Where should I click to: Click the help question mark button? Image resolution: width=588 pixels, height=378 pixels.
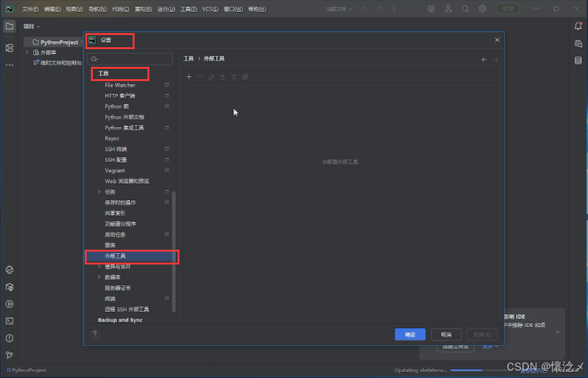[95, 334]
